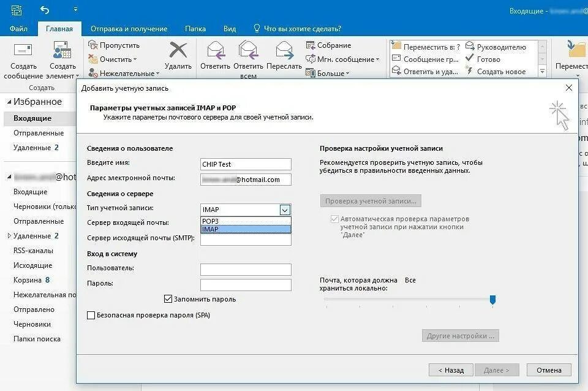Click the Пароль field
588x391 pixels.
(246, 285)
